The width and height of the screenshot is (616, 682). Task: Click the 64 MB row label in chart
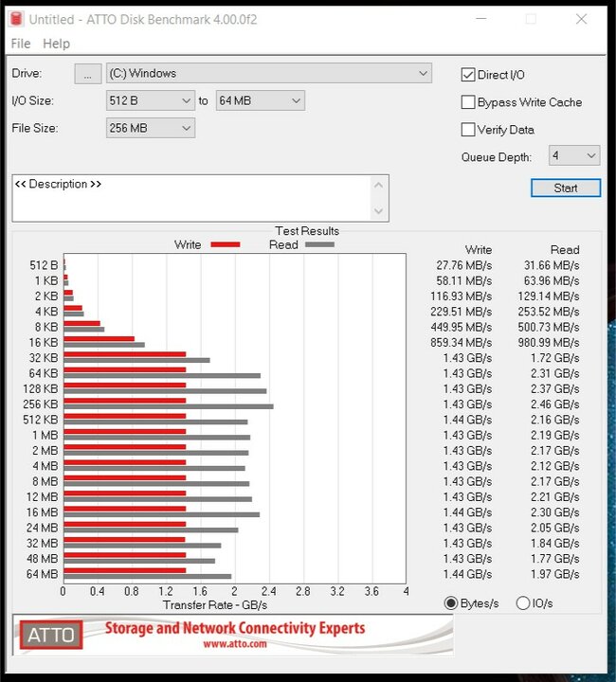(43, 574)
